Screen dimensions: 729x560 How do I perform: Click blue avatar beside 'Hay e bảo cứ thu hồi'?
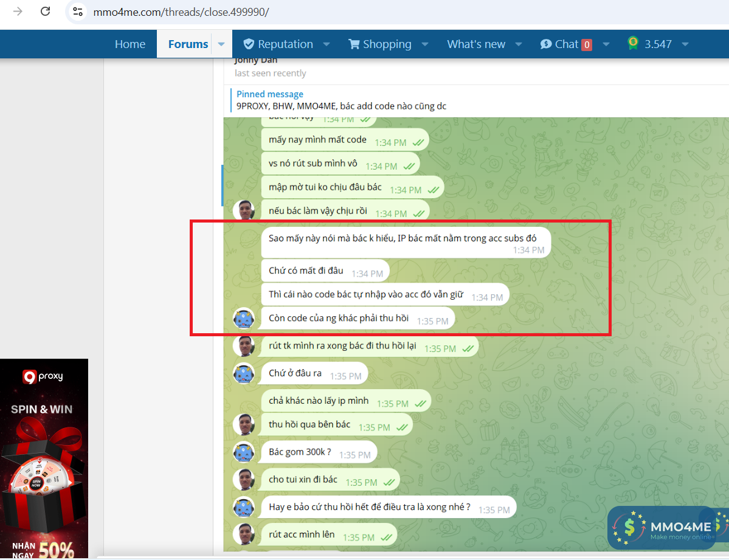coord(244,508)
